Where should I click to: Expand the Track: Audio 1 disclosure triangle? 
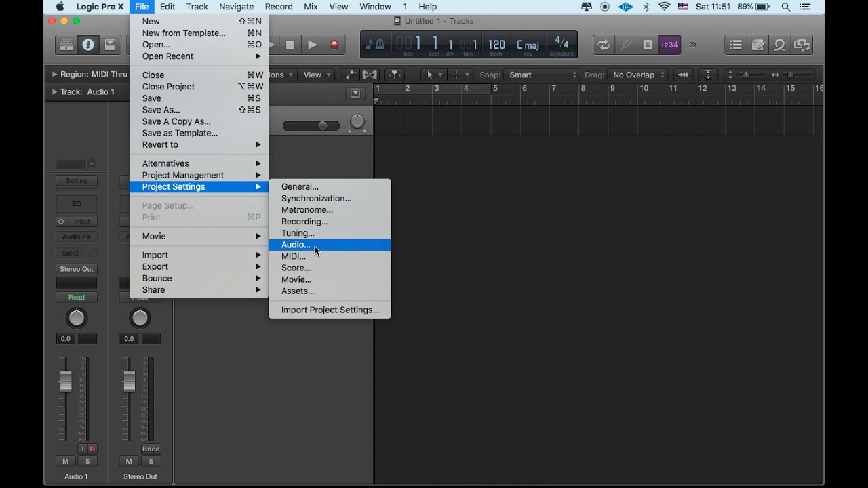coord(54,91)
